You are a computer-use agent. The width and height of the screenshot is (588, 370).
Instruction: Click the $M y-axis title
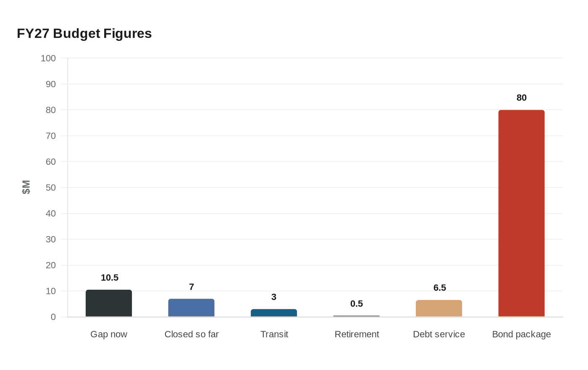26,187
